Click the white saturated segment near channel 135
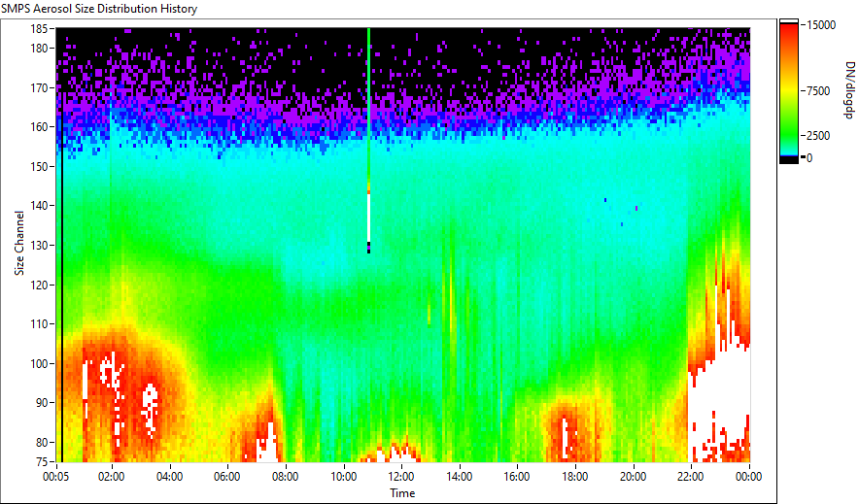859x504 pixels. [368, 218]
